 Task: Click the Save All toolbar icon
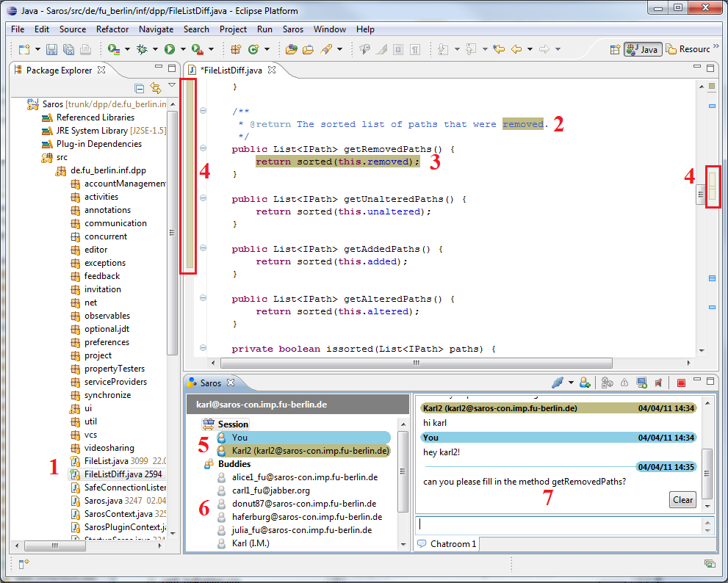pyautogui.click(x=68, y=49)
